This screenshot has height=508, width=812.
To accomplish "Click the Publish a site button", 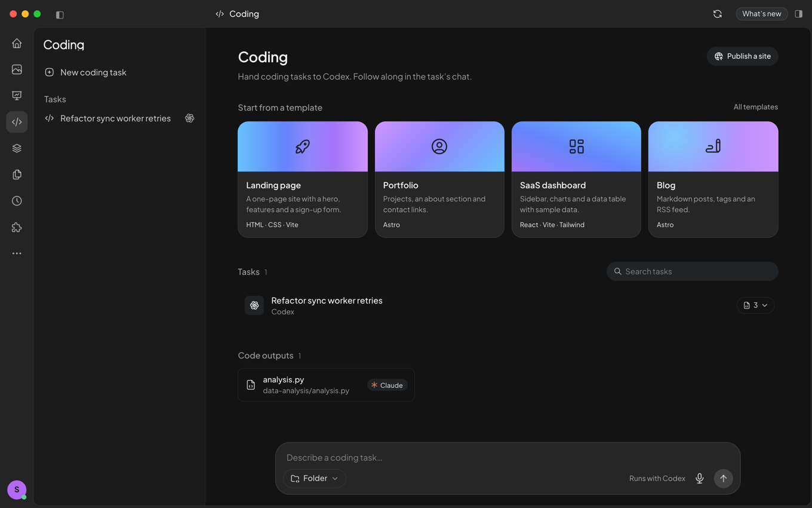I will coord(743,56).
